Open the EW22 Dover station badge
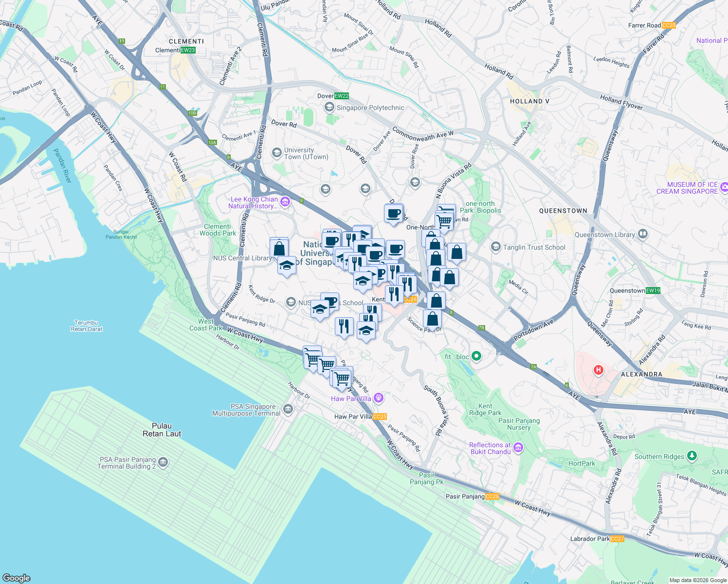The height and width of the screenshot is (584, 728). [x=341, y=96]
